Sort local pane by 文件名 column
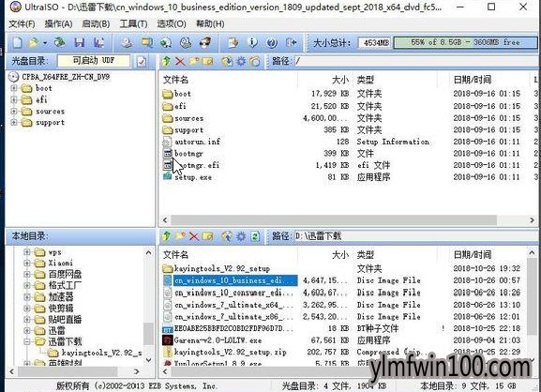The width and height of the screenshot is (541, 392). point(175,255)
